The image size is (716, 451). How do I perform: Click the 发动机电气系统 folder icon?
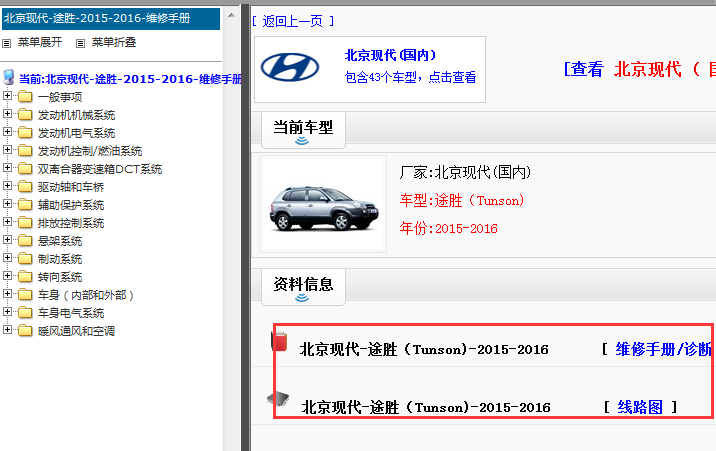pos(25,133)
